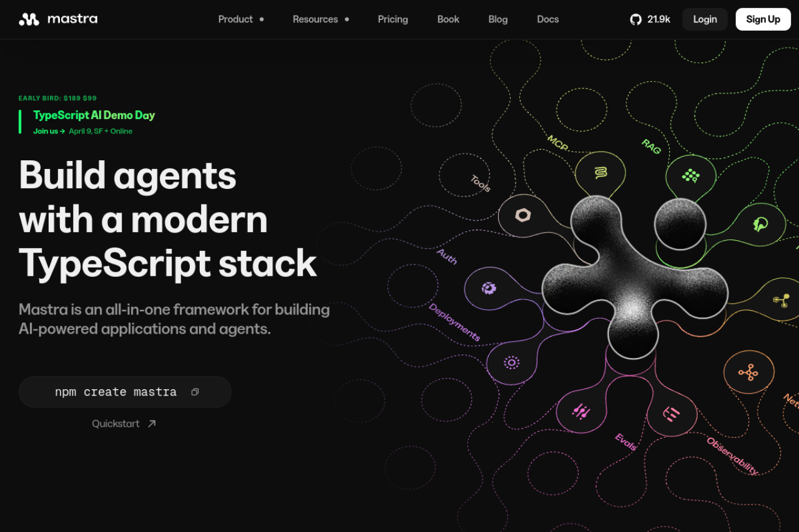Screen dimensions: 799x532
Task: Click the "RAG" label in the diagram
Action: (x=651, y=147)
